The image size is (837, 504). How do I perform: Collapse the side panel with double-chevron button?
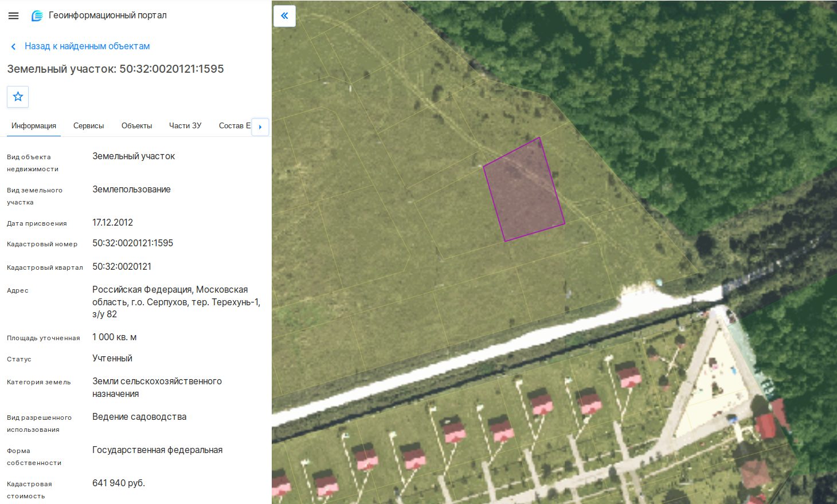click(284, 16)
